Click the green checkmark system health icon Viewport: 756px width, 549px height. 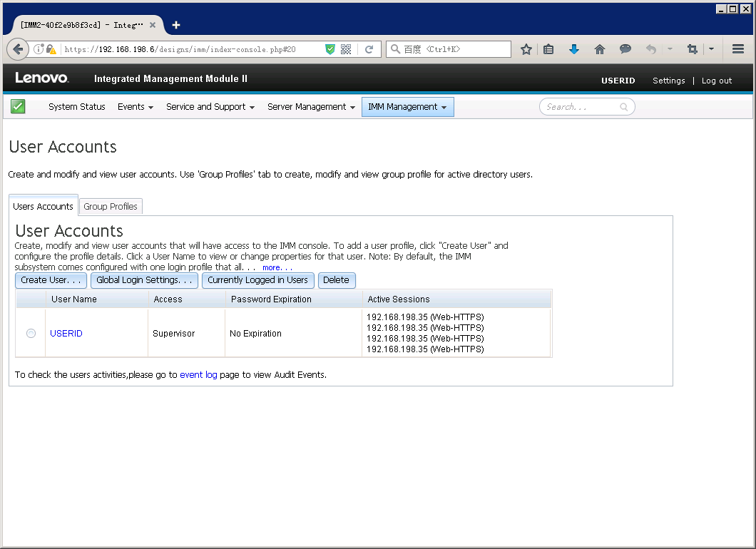[x=18, y=106]
